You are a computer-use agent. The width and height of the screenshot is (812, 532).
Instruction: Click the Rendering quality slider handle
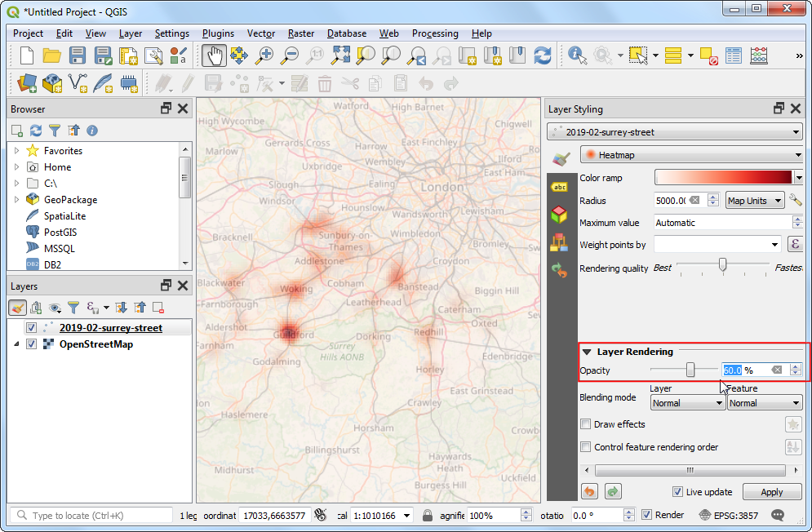(x=722, y=264)
